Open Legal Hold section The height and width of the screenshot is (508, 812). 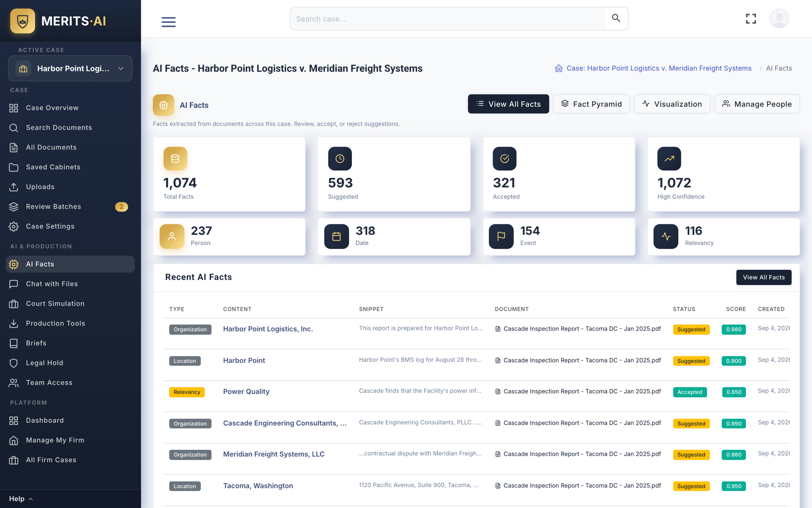[70, 363]
